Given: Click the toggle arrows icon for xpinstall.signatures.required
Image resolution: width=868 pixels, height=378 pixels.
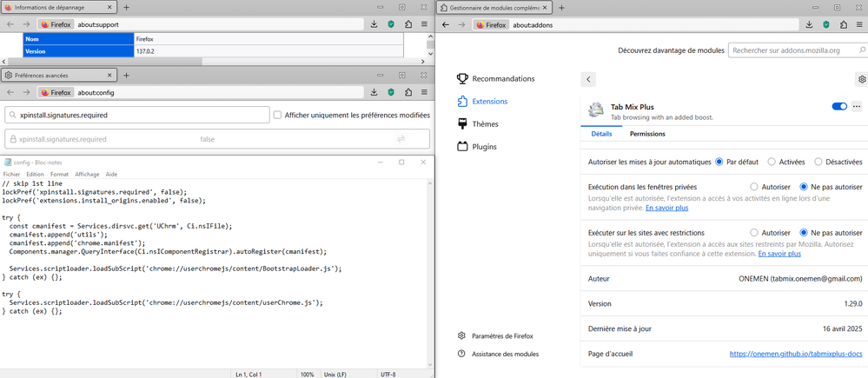Looking at the screenshot, I should pyautogui.click(x=401, y=139).
